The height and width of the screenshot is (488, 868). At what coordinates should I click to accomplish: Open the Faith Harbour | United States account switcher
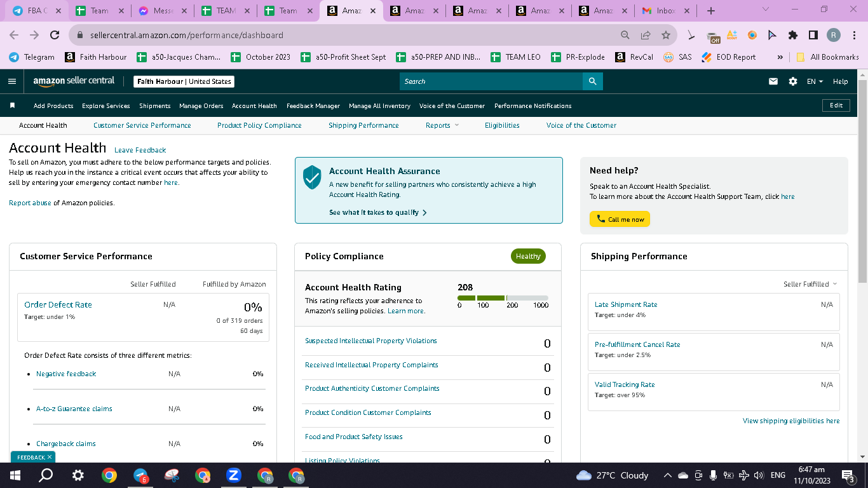184,81
